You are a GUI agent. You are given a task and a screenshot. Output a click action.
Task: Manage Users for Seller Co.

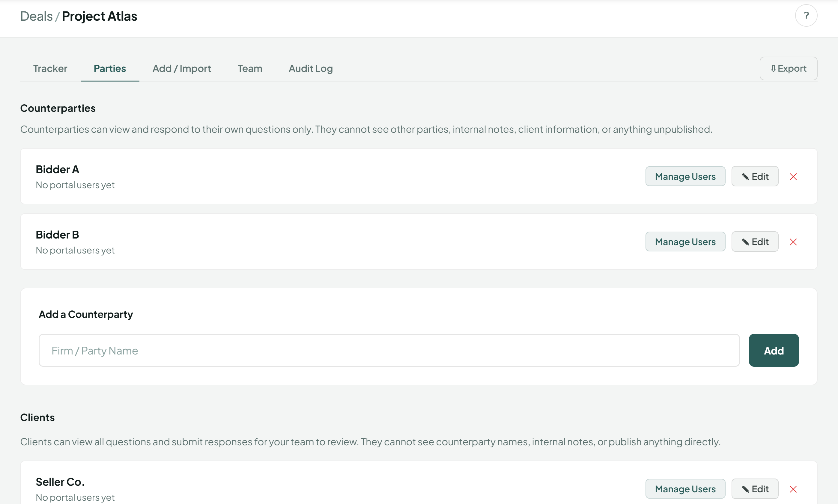(685, 489)
